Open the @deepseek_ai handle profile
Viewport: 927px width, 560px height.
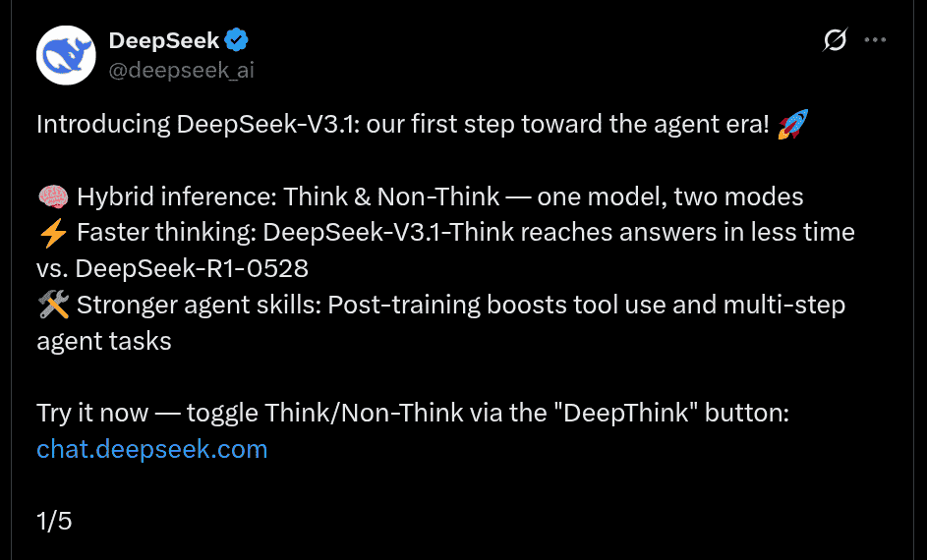pyautogui.click(x=181, y=70)
